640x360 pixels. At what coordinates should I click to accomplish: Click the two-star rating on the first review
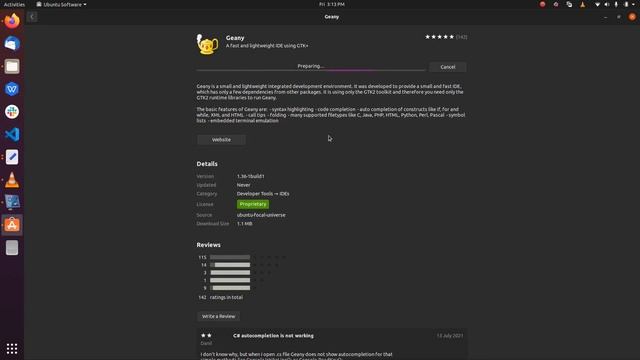point(206,336)
